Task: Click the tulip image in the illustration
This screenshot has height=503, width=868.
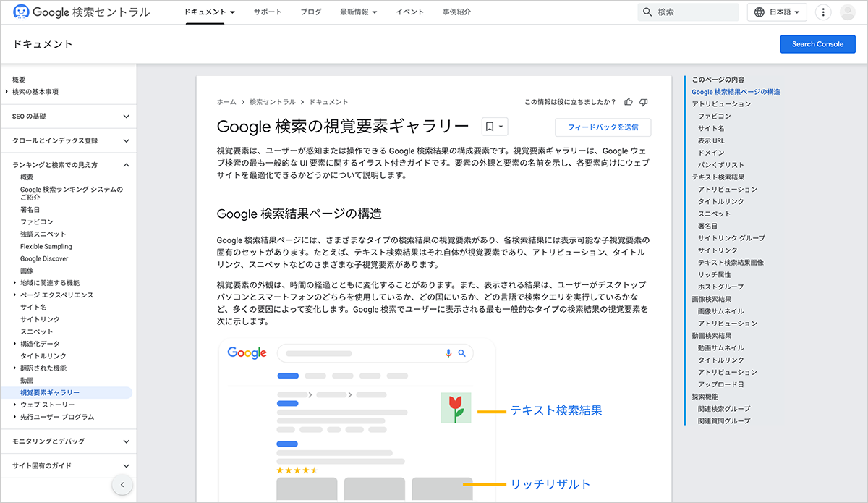Action: 456,408
